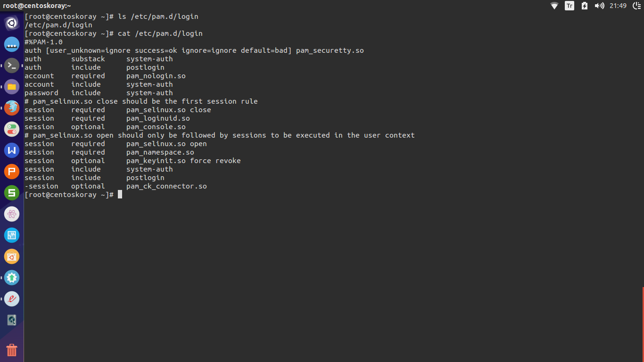
Task: Open the volume control from the speaker icon
Action: pos(600,6)
